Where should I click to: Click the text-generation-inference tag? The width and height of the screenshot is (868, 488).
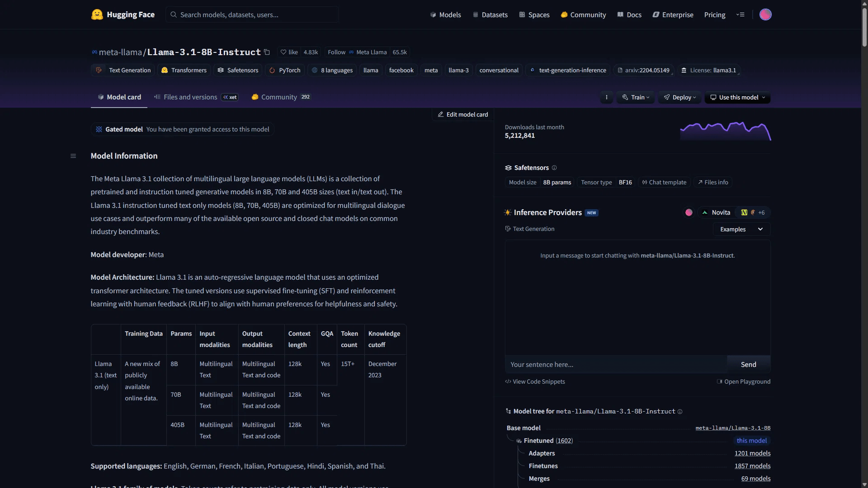point(568,70)
